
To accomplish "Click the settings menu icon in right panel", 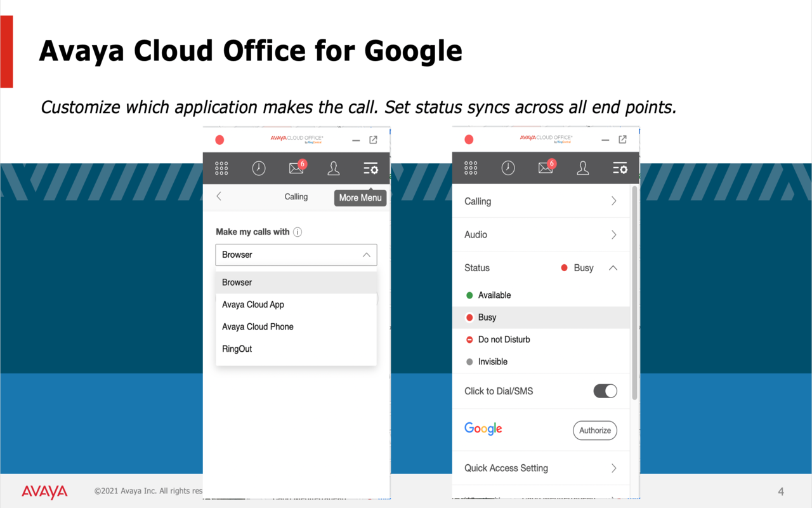I will coord(620,168).
